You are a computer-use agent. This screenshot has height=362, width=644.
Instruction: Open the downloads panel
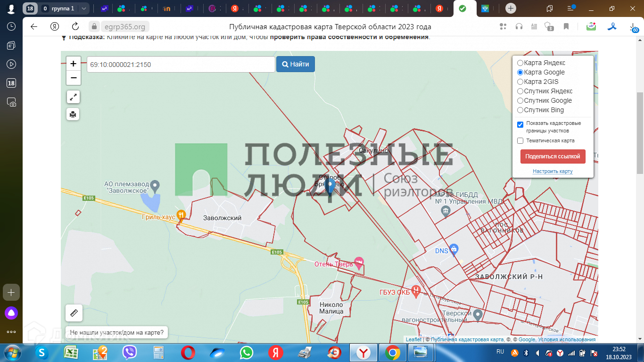tap(634, 27)
